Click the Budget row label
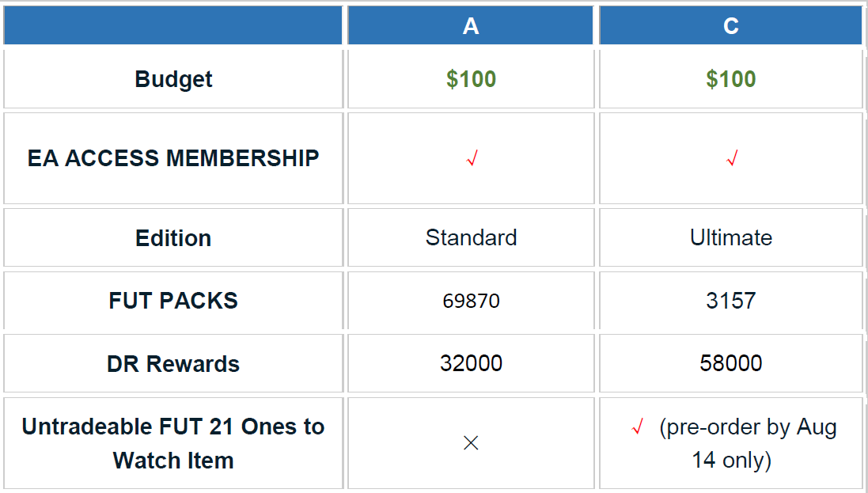This screenshot has width=868, height=493. pos(173,79)
